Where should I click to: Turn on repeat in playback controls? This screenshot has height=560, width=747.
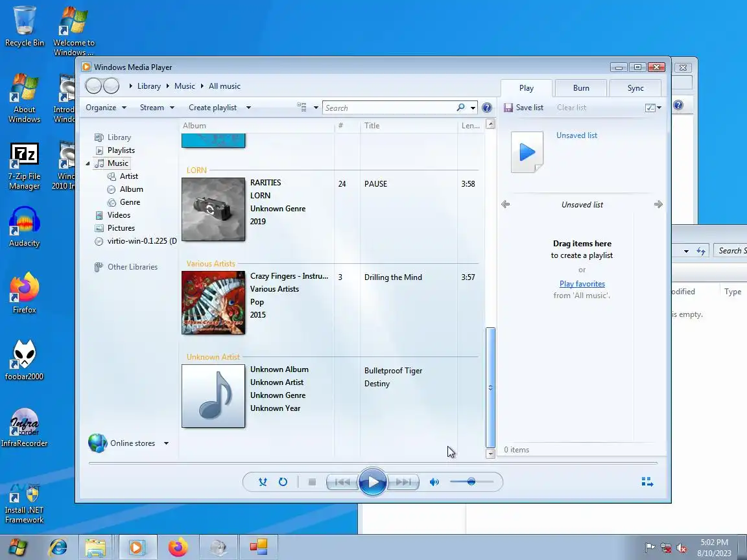coord(283,482)
